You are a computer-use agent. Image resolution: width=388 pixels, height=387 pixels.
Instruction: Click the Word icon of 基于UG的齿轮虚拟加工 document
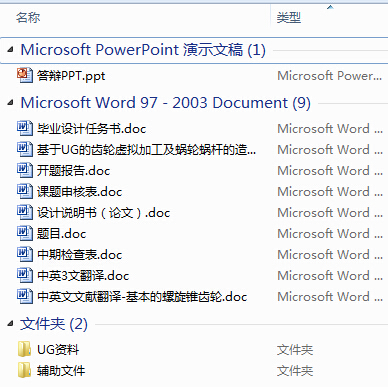pos(25,149)
